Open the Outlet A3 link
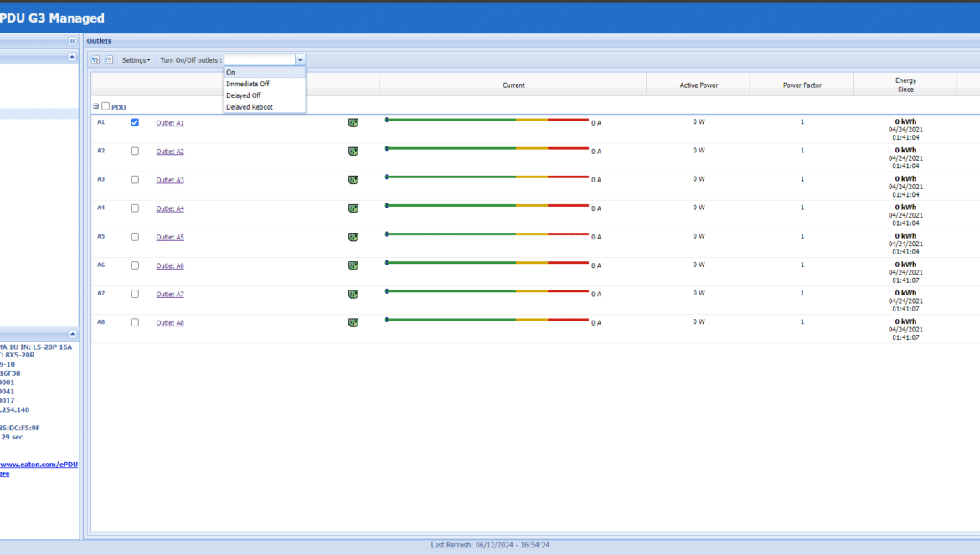This screenshot has width=980, height=555. click(170, 181)
